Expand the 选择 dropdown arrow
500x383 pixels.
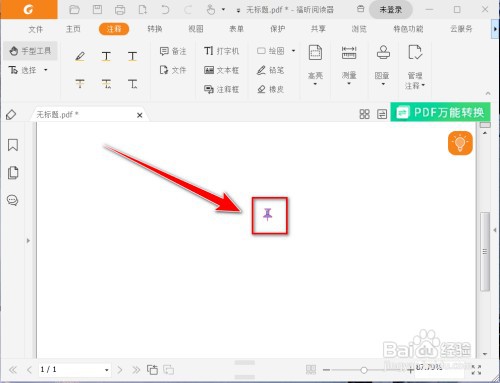click(45, 70)
